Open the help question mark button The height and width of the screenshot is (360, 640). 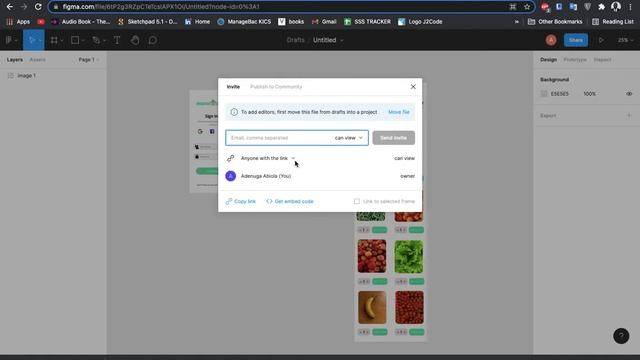coord(621,336)
